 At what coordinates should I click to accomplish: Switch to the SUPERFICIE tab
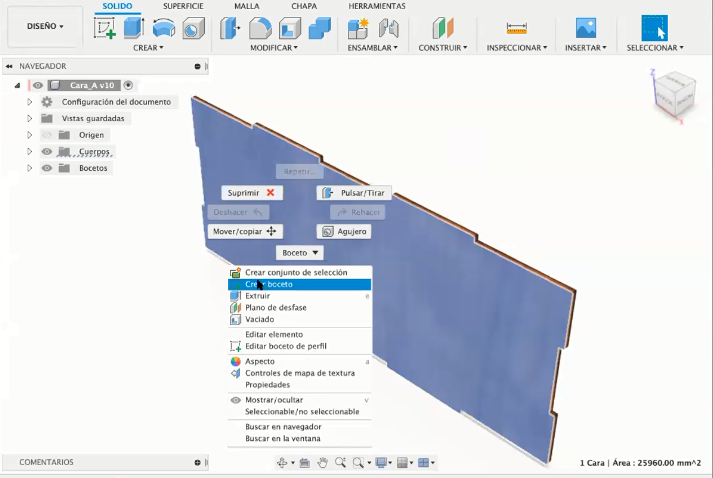[183, 6]
